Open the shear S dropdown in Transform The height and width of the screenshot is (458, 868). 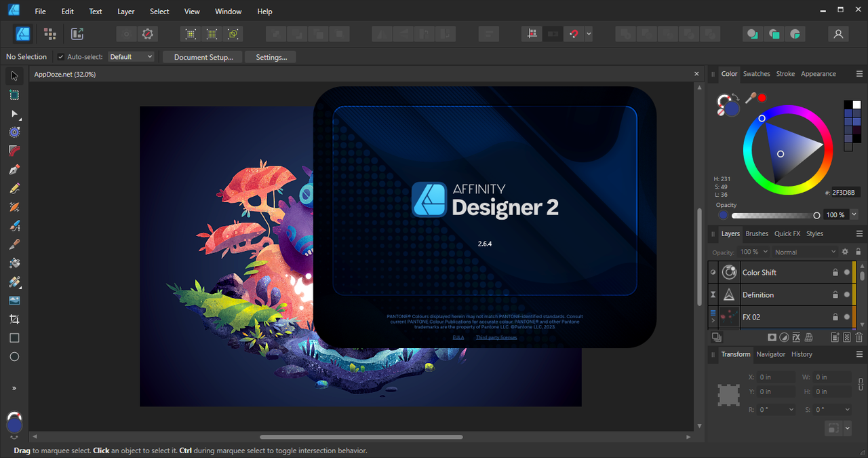pos(847,410)
